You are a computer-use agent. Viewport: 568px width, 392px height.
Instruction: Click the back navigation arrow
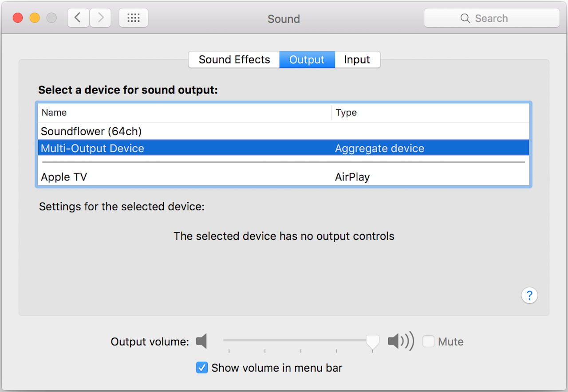[x=78, y=18]
